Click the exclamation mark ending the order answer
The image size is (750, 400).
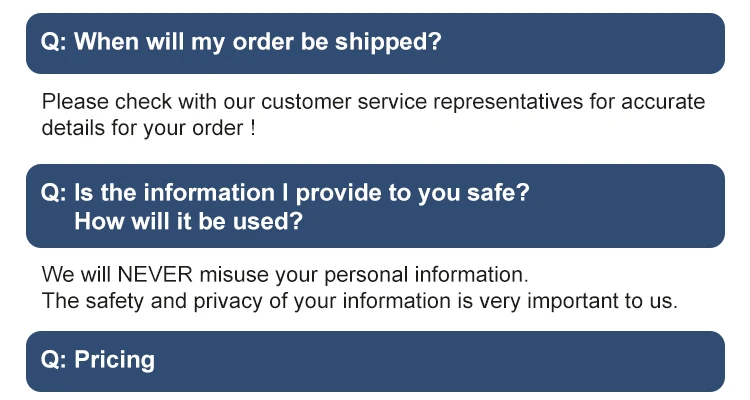tap(253, 129)
